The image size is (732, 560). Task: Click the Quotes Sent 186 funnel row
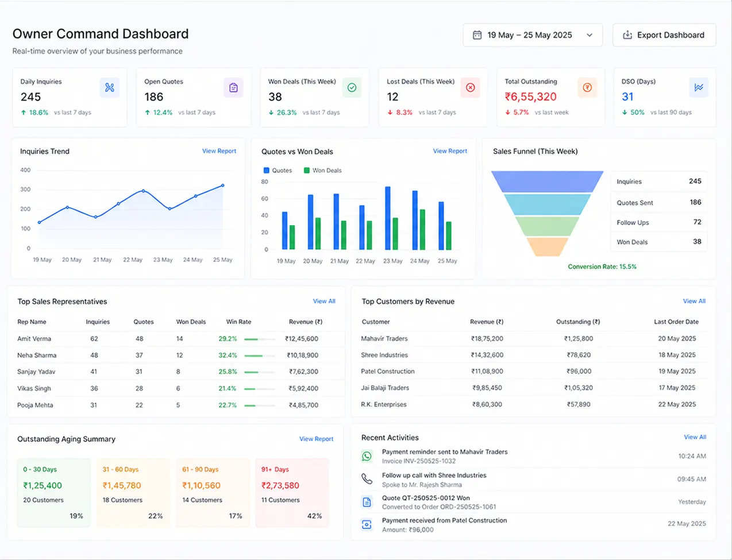pos(659,202)
